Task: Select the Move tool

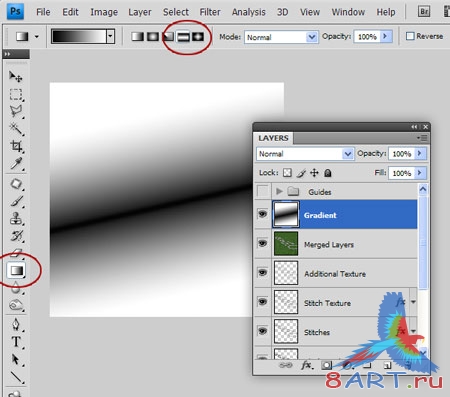Action: point(15,77)
